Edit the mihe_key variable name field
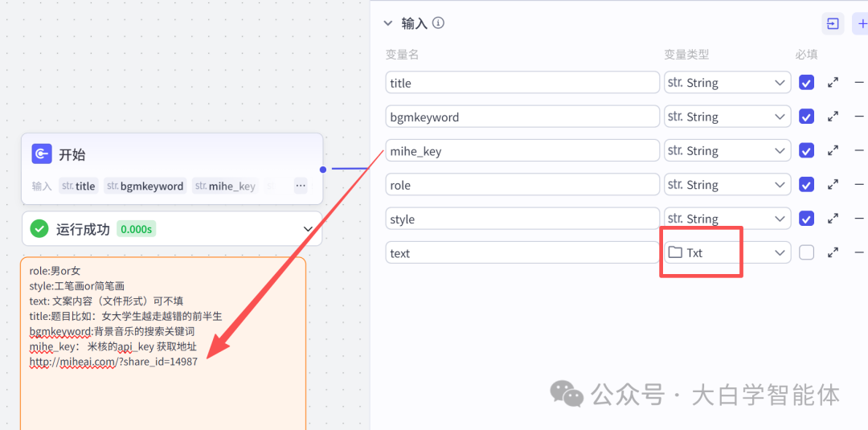Image resolution: width=868 pixels, height=430 pixels. coord(522,150)
